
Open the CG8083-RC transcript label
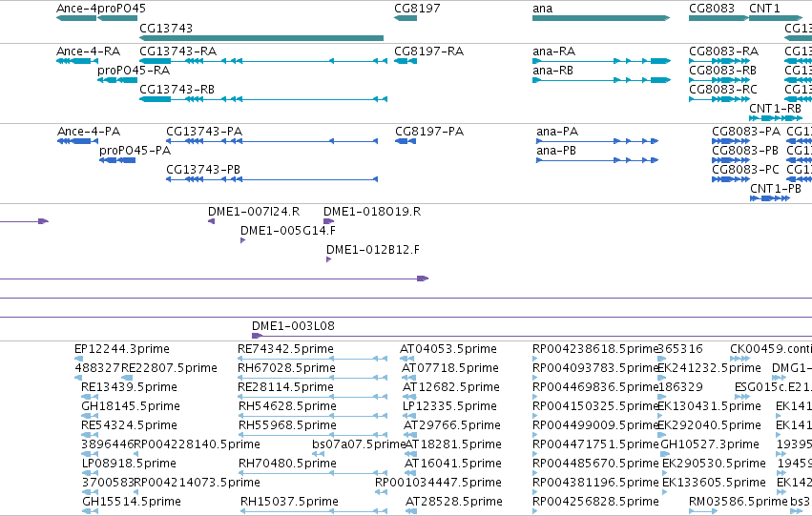723,90
